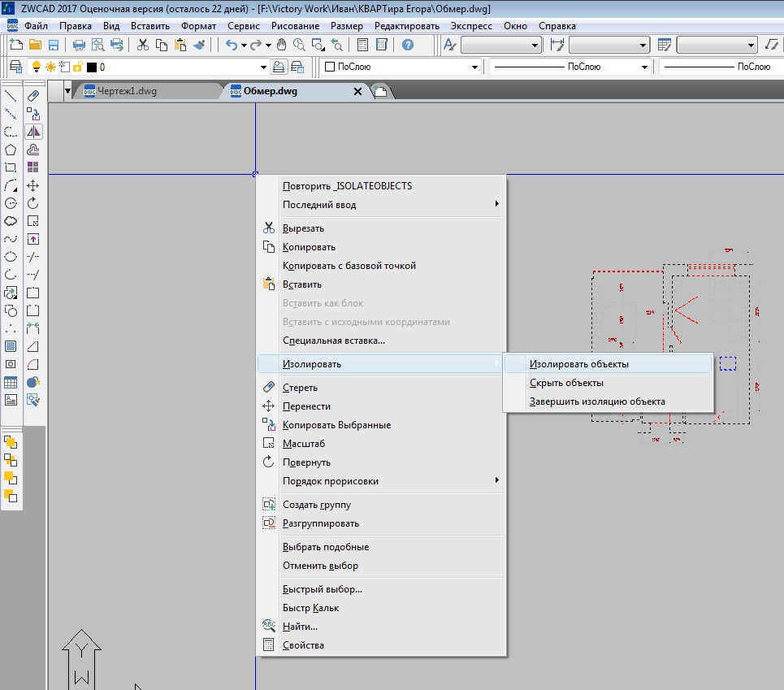This screenshot has width=784, height=690.
Task: Open the Help question mark icon
Action: click(x=408, y=46)
